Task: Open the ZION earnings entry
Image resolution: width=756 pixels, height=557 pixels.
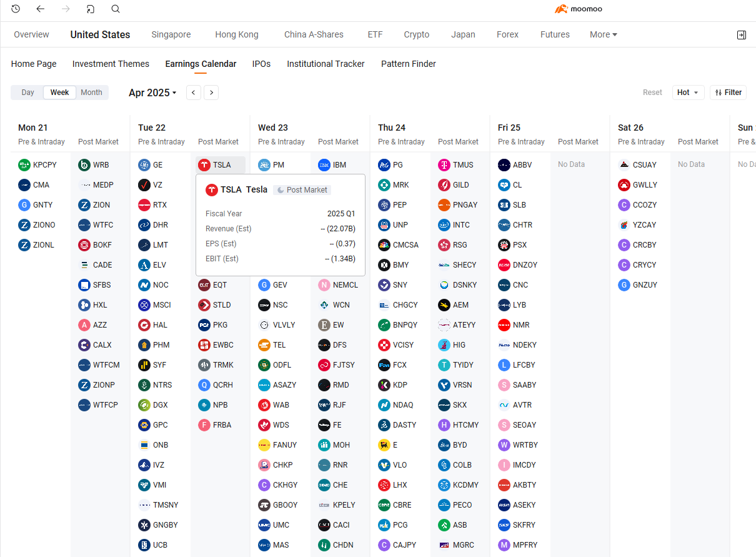Action: coord(94,205)
